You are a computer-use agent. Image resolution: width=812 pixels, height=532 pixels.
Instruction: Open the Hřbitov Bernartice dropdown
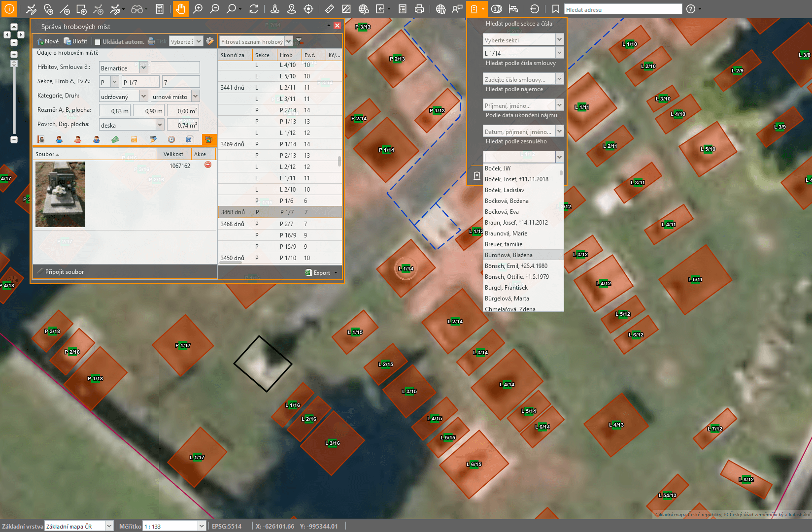[x=143, y=67]
